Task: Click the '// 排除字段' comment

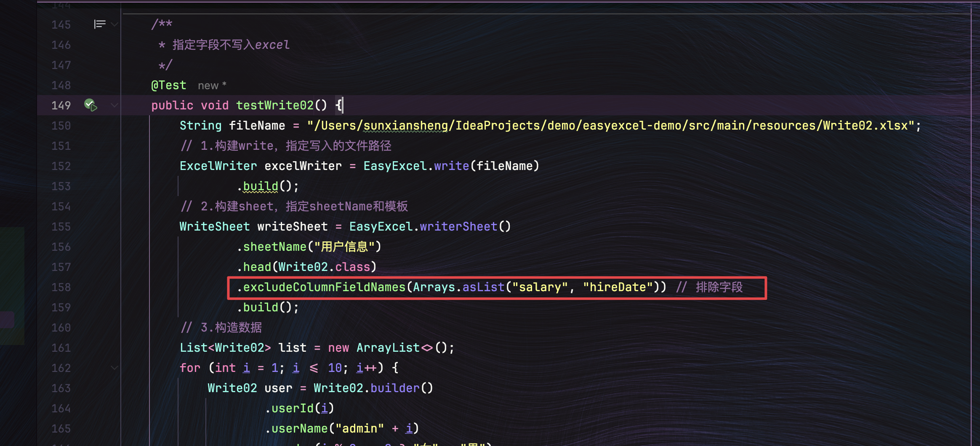Action: coord(709,287)
